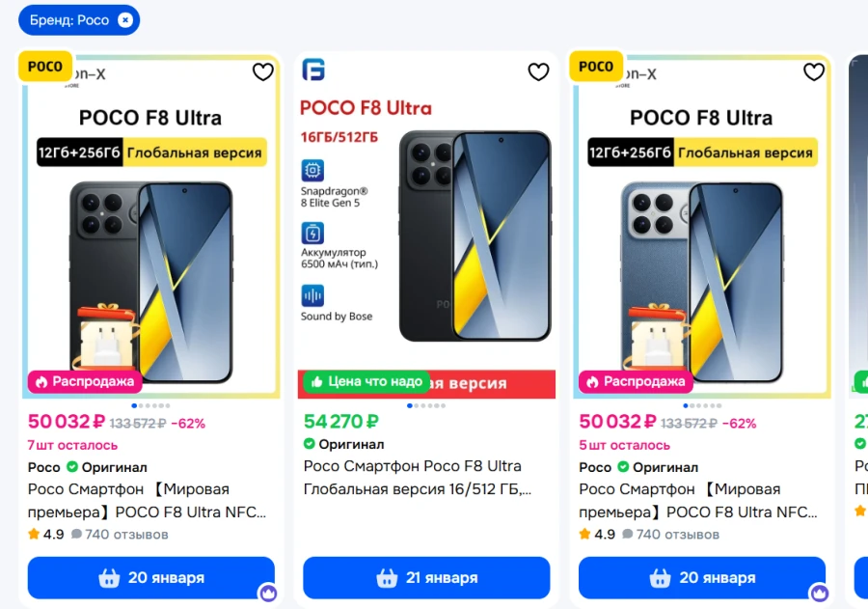Image resolution: width=868 pixels, height=609 pixels.
Task: Click the battery 6500 мАч icon
Action: tap(312, 233)
